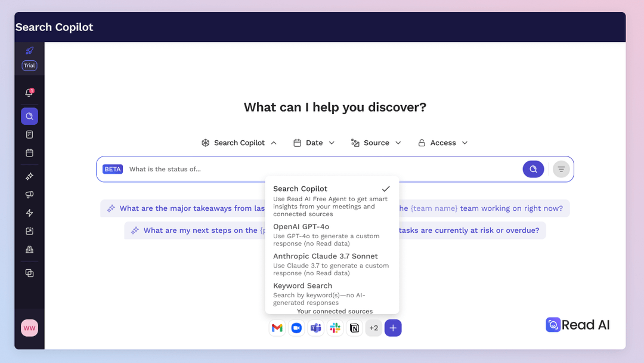The width and height of the screenshot is (644, 363).
Task: Open the Date filter dropdown
Action: coord(314,143)
